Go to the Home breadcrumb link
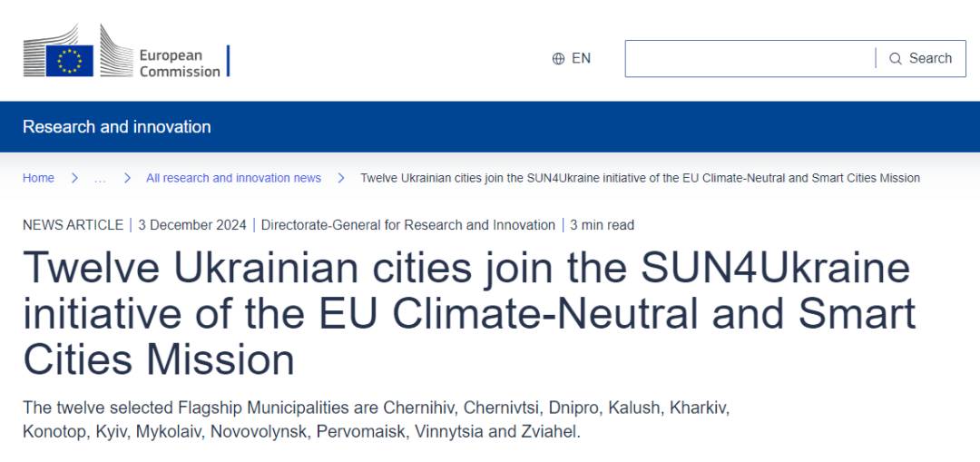The height and width of the screenshot is (462, 980). (38, 178)
